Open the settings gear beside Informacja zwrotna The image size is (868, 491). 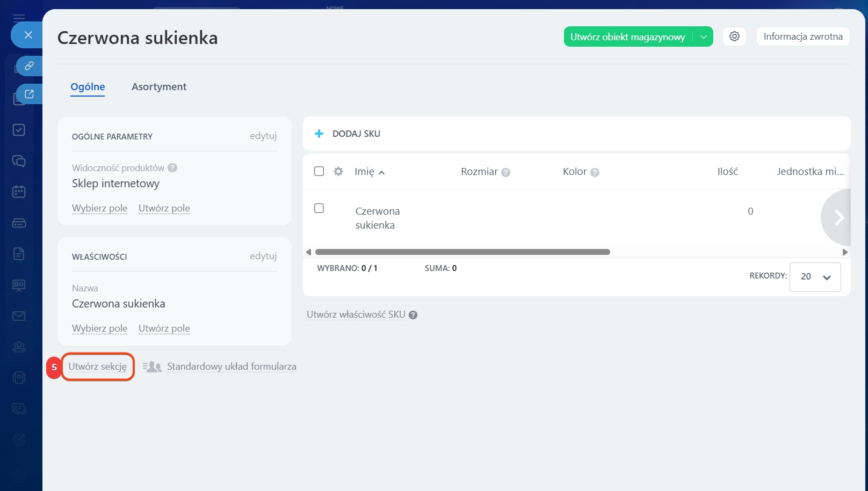point(734,36)
